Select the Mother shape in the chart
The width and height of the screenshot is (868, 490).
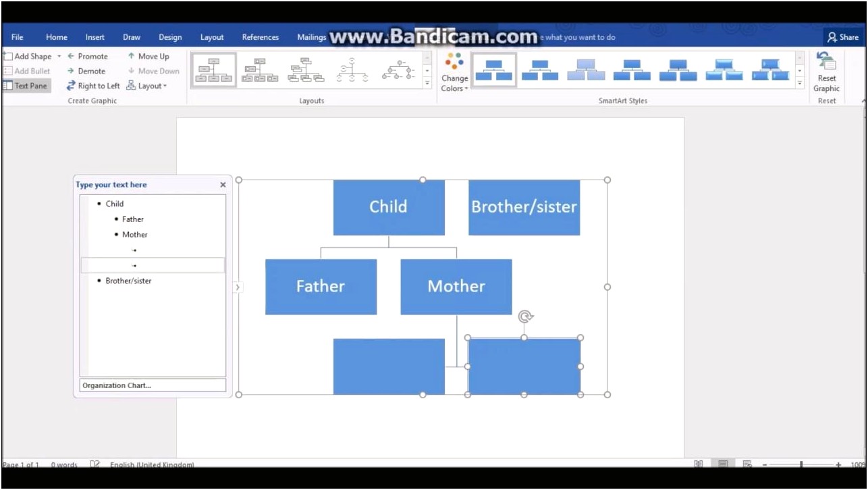click(x=456, y=287)
